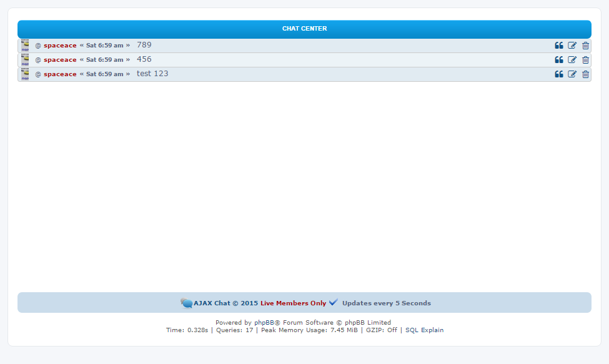Click the message text "test 123"
The image size is (609, 364).
(x=152, y=74)
